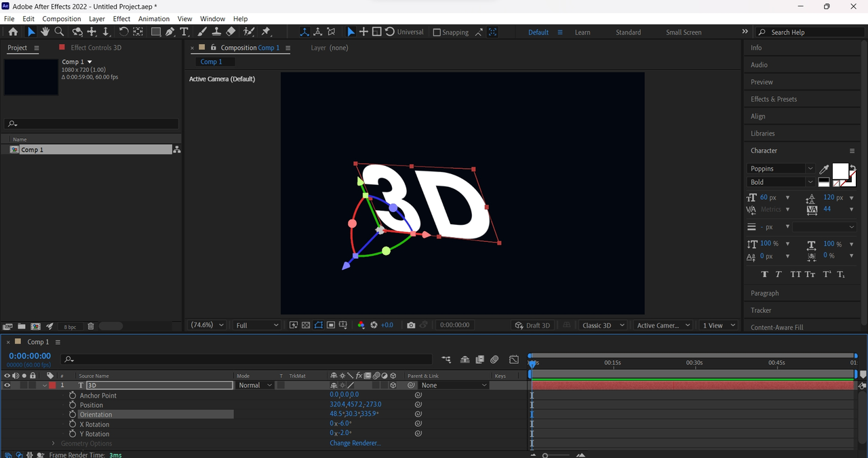Take snapshot with camera icon
Viewport: 868px width, 458px height.
[411, 325]
